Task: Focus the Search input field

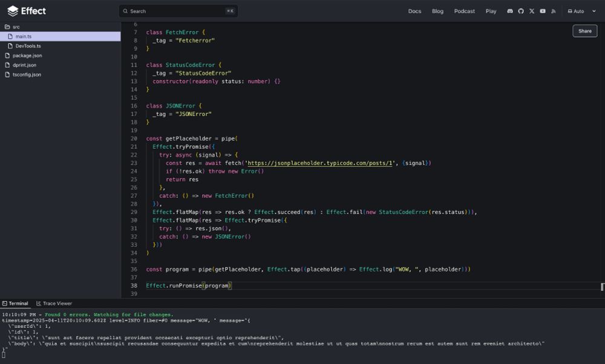Action: pos(178,11)
